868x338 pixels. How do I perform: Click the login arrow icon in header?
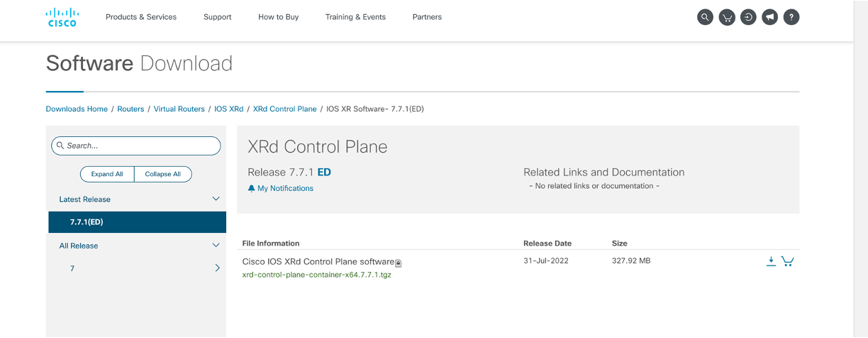(748, 17)
